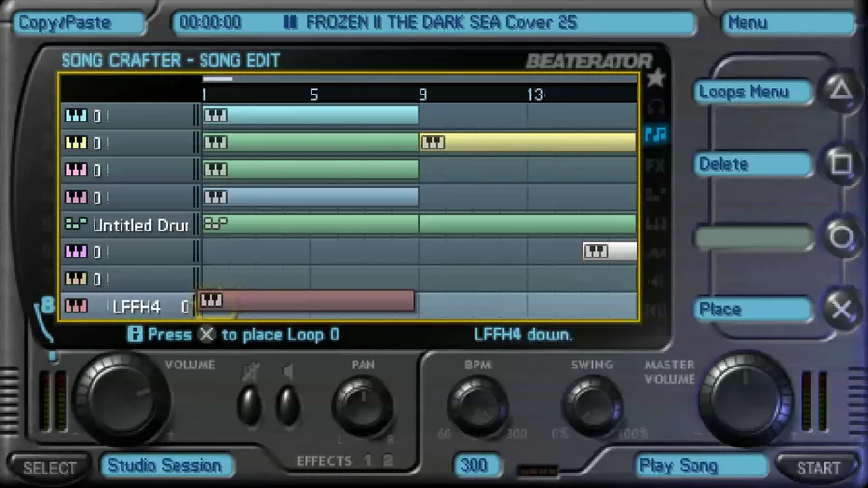Select the red LFFH4 loop block
868x488 pixels.
(306, 301)
